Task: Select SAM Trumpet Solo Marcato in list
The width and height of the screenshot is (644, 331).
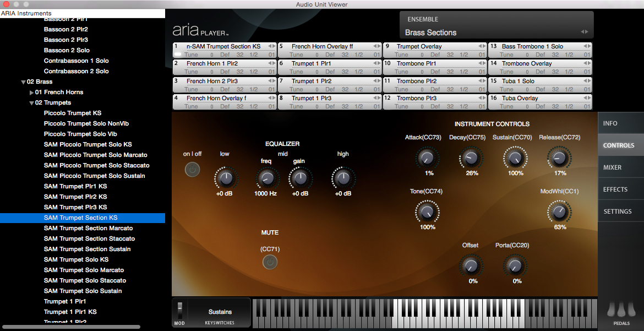Action: (84, 270)
